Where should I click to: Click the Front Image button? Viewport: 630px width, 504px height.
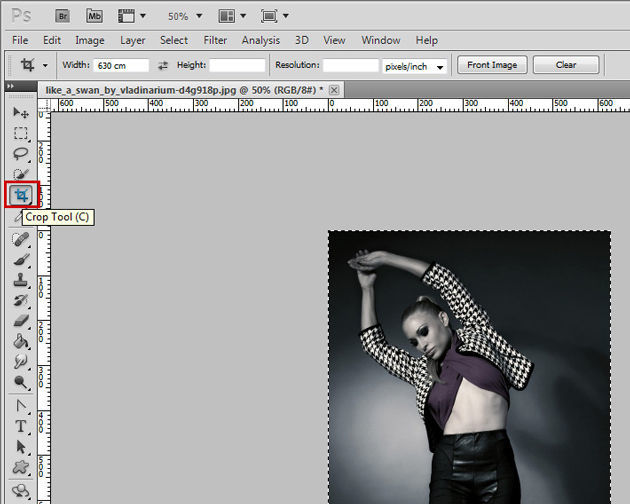click(x=492, y=65)
